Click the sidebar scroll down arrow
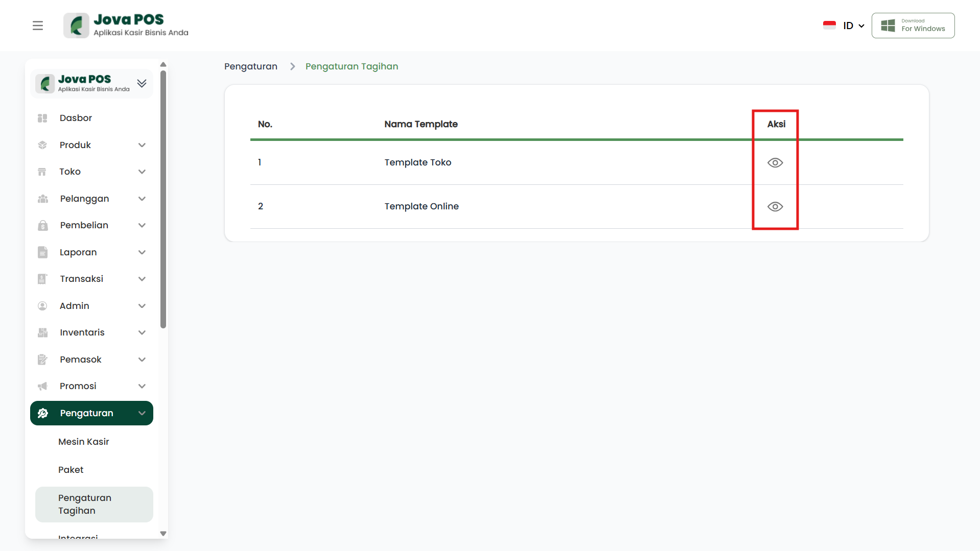Viewport: 980px width, 551px height. (163, 534)
